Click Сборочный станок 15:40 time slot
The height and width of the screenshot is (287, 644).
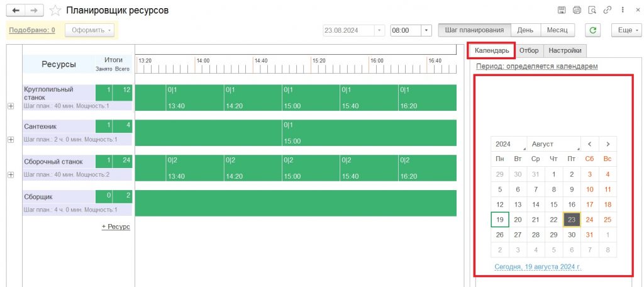point(369,168)
